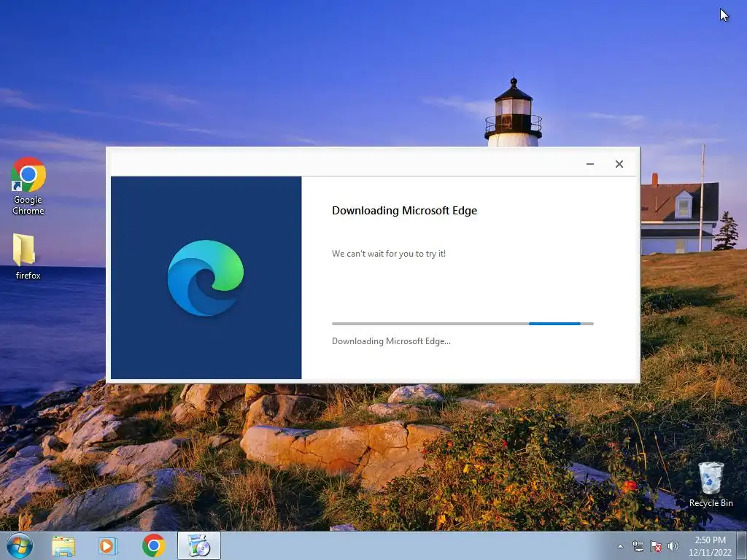
Task: Minimize the Edge installer window
Action: pyautogui.click(x=589, y=164)
